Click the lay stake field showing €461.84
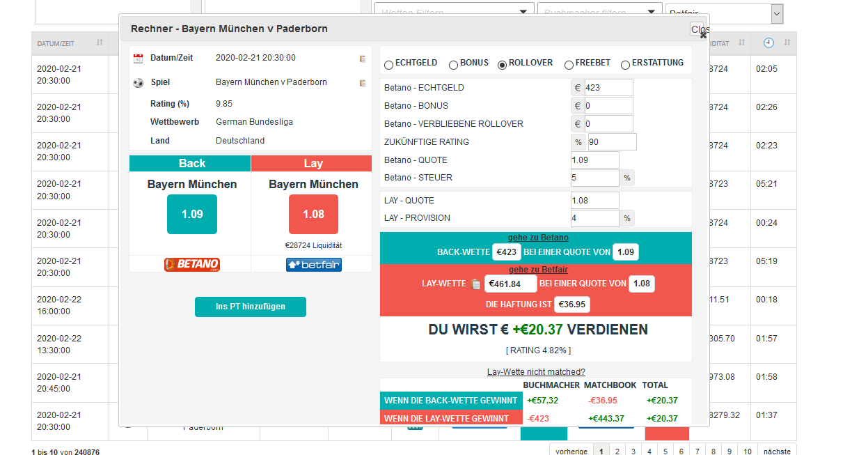The image size is (868, 455). [x=511, y=284]
